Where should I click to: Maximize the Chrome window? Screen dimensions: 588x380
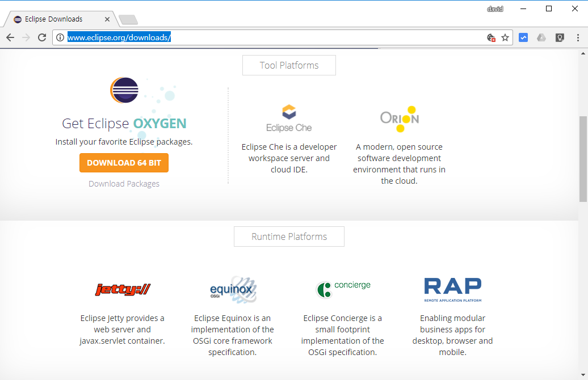click(549, 9)
